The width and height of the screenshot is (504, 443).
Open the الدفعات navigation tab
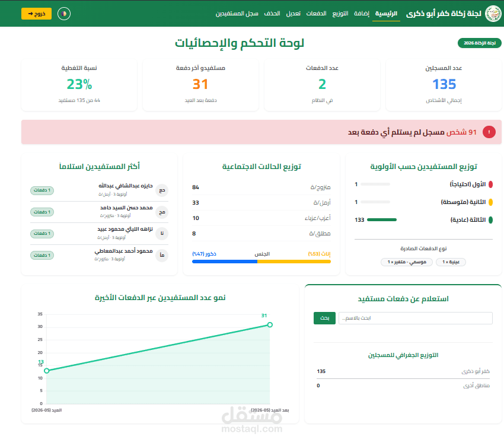[316, 14]
